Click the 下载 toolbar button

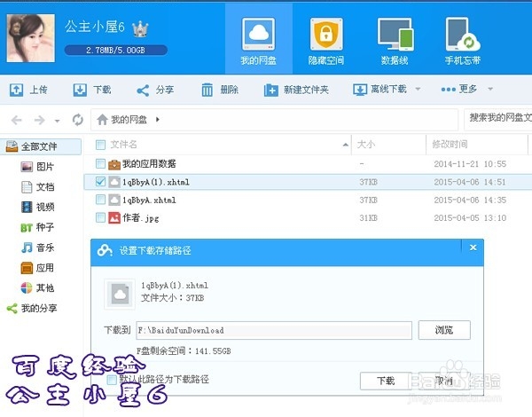[x=92, y=90]
